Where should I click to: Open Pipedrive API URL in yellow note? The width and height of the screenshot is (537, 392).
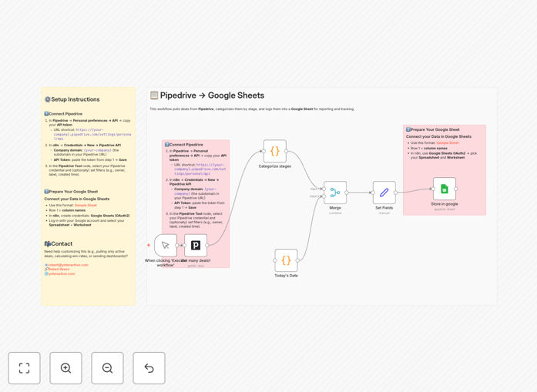coord(92,134)
